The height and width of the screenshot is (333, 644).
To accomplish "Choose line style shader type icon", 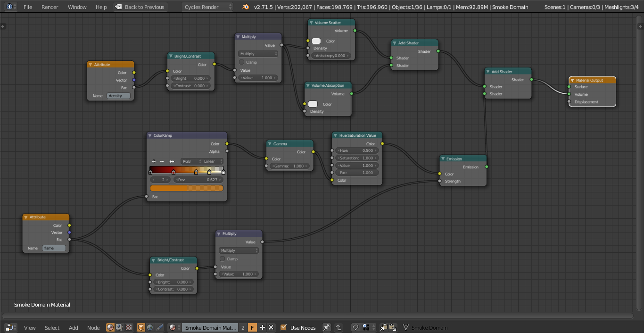I will (x=159, y=327).
